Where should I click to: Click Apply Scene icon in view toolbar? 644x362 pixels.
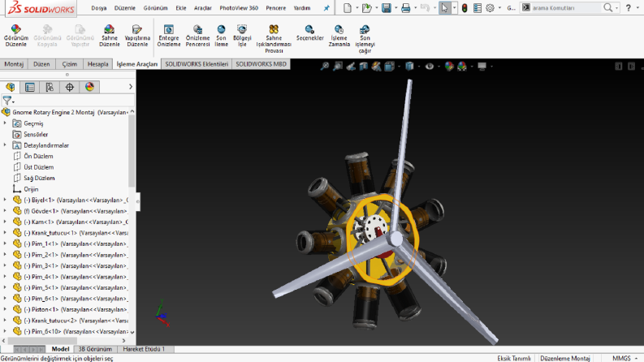(x=462, y=66)
